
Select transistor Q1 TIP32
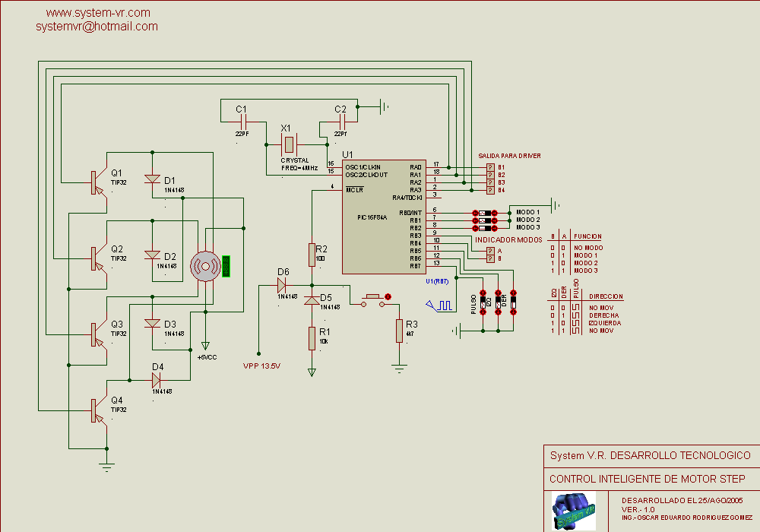coord(97,182)
